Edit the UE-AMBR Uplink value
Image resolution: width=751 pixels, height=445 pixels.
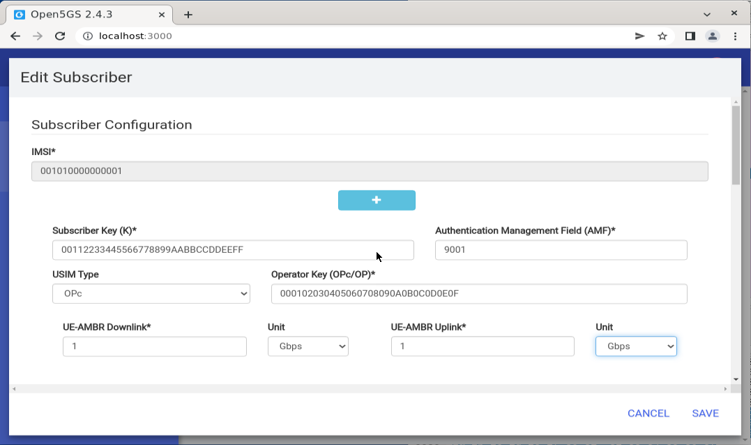482,346
